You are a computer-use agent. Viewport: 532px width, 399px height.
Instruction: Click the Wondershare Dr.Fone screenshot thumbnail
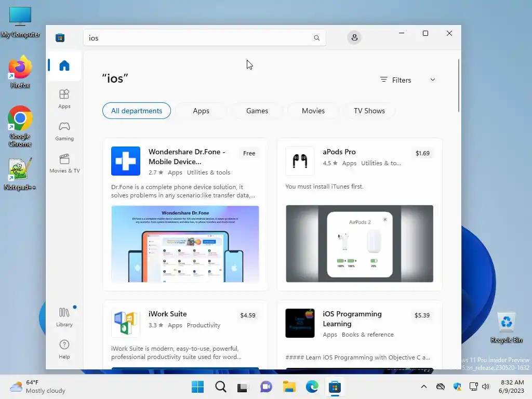(x=185, y=244)
